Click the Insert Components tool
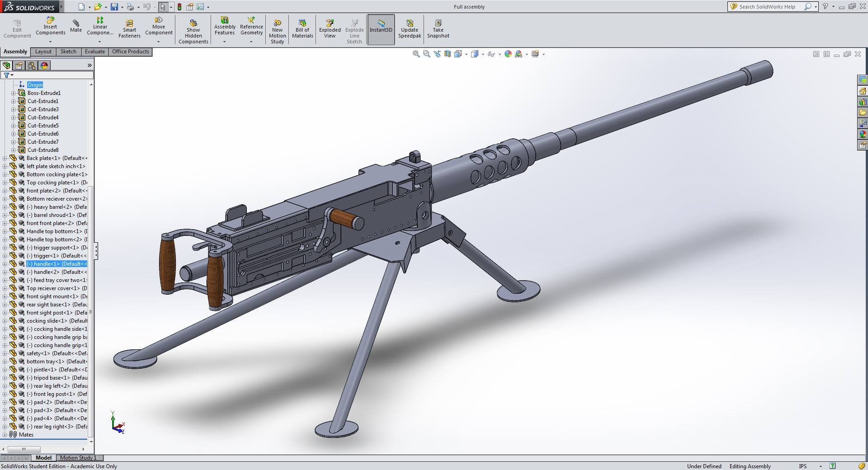Viewport: 868px width, 470px height. coord(50,26)
